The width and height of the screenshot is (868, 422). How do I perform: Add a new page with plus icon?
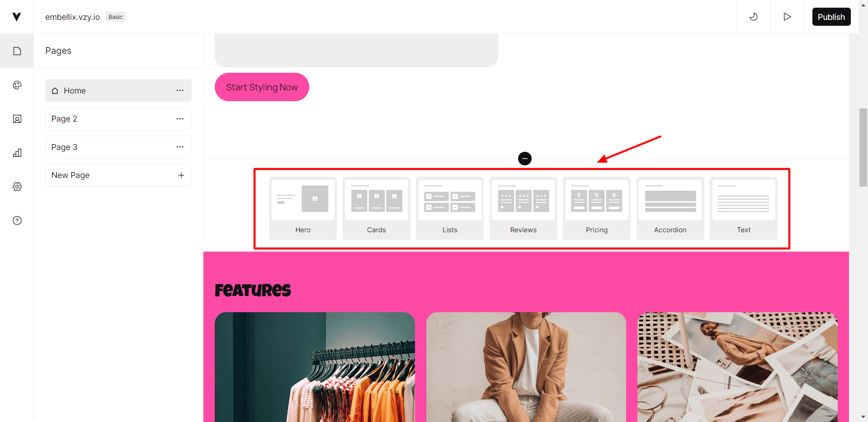pyautogui.click(x=181, y=175)
